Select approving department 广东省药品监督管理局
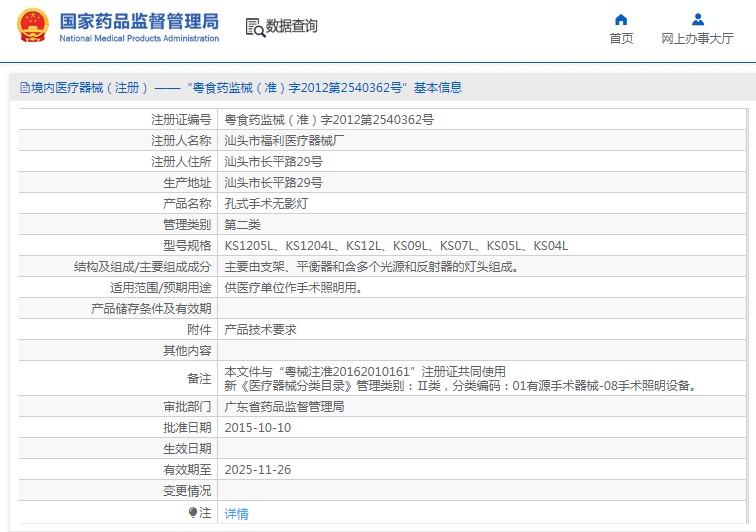Screen dimensions: 756x532 [284, 407]
